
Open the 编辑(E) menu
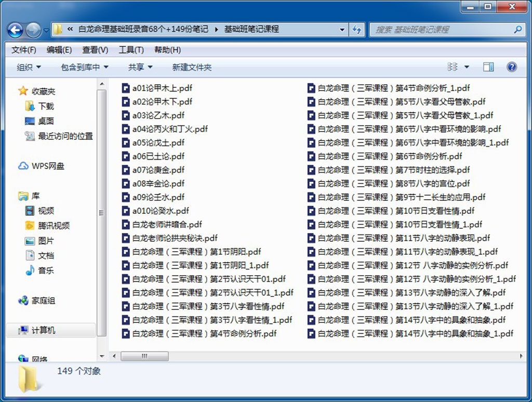59,50
